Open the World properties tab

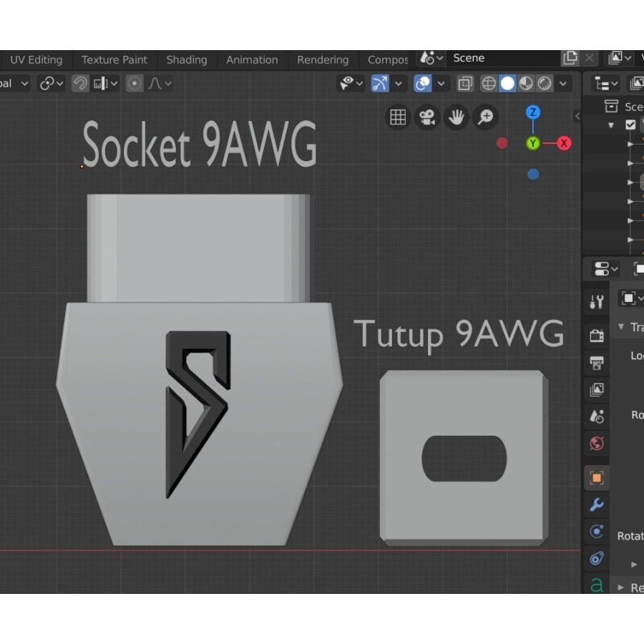coord(597,444)
